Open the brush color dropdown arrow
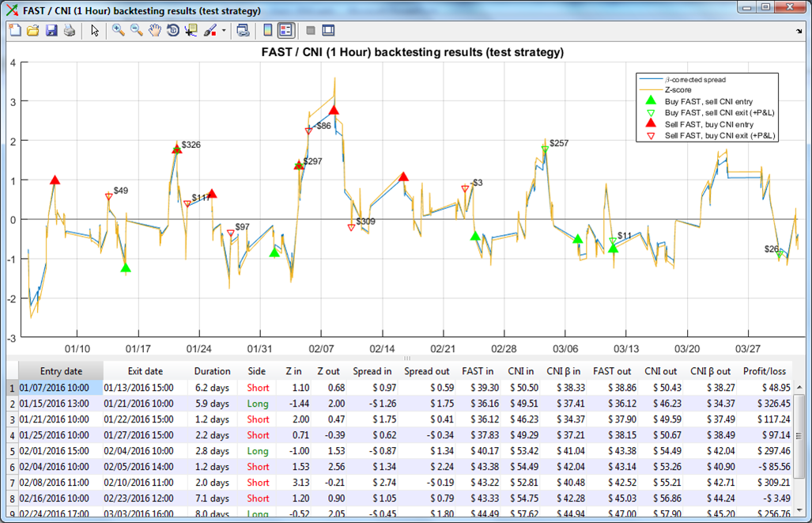The image size is (812, 523). pos(224,31)
